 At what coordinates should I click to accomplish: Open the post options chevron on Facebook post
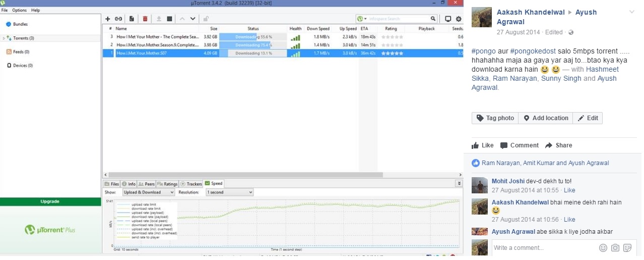[632, 12]
